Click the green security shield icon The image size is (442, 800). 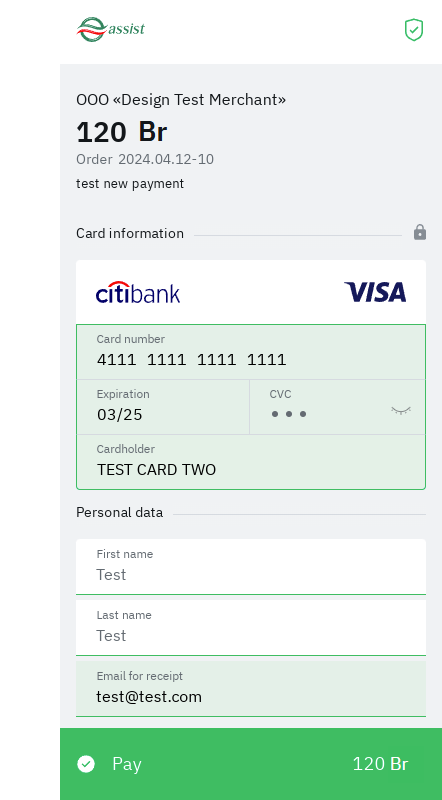point(414,30)
